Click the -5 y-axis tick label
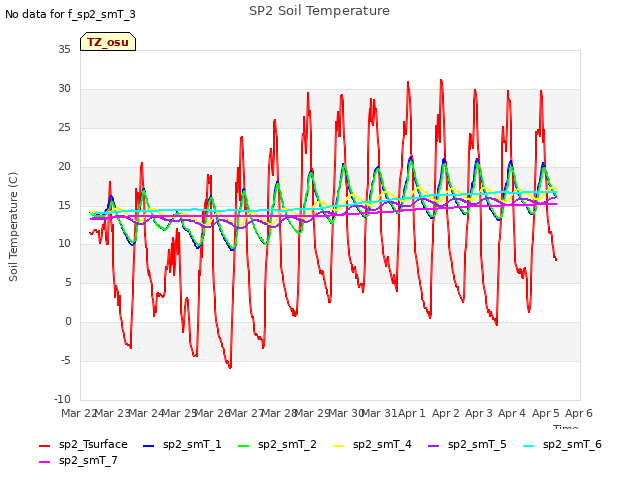 pyautogui.click(x=66, y=360)
